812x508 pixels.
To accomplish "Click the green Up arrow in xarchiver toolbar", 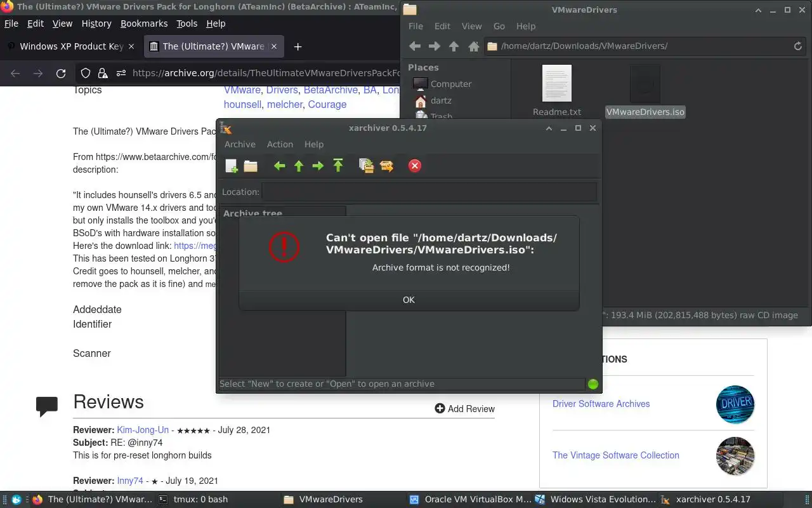I will pos(299,166).
